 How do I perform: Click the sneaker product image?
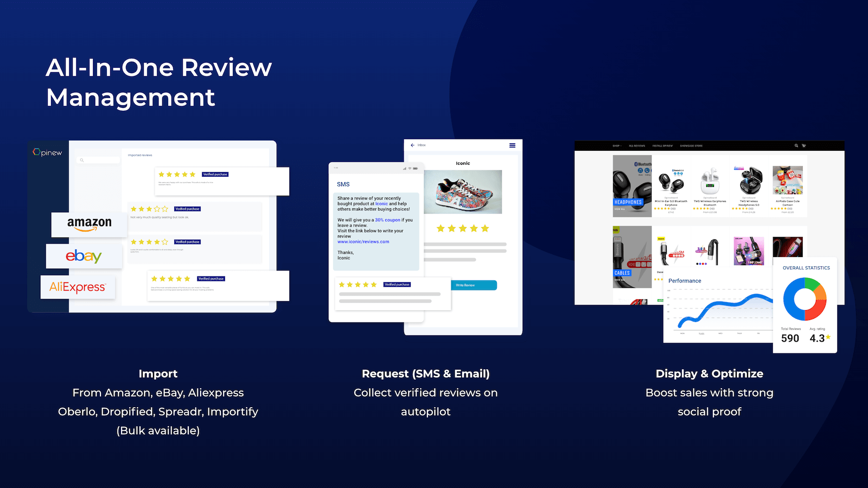pos(463,192)
